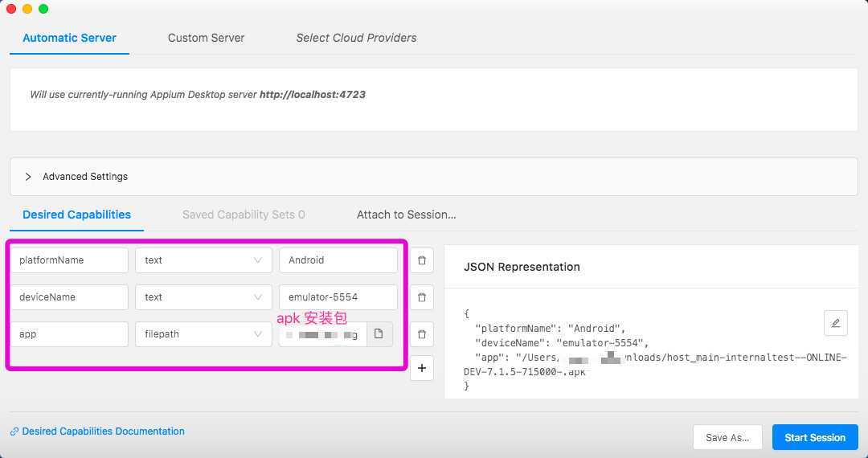This screenshot has height=458, width=868.
Task: Open Desired Capabilities Documentation link
Action: [103, 431]
